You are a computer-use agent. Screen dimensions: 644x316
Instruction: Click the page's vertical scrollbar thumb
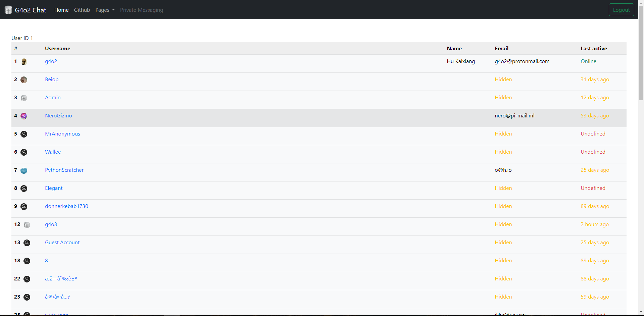tap(641, 54)
